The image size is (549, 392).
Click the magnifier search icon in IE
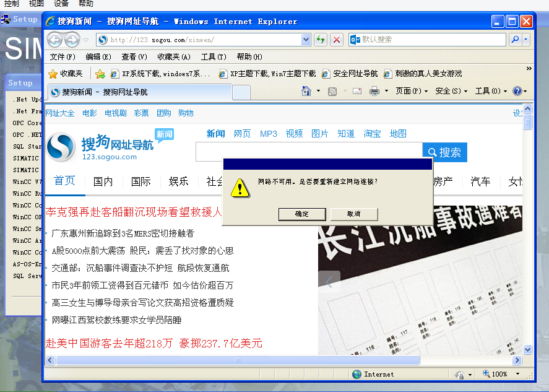(x=515, y=40)
